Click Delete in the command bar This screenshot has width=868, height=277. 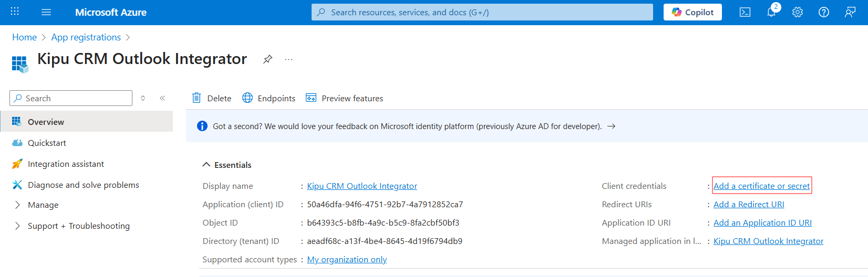click(212, 98)
